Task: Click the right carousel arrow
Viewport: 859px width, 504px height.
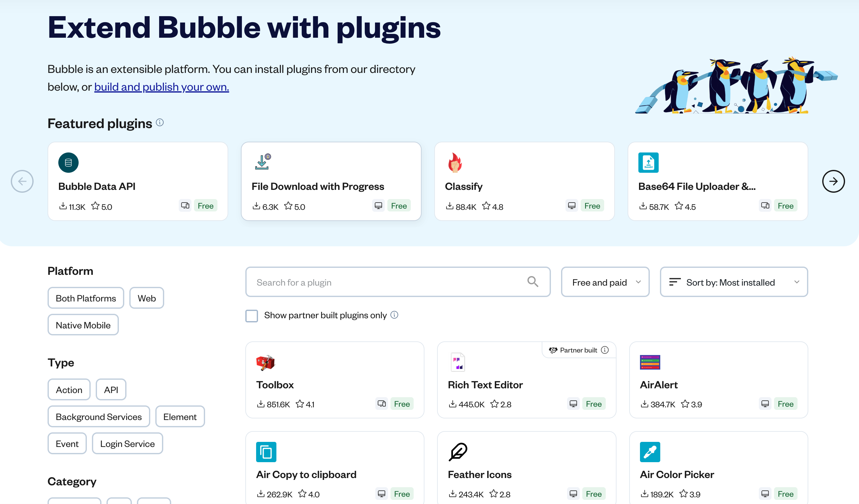Action: pyautogui.click(x=833, y=181)
